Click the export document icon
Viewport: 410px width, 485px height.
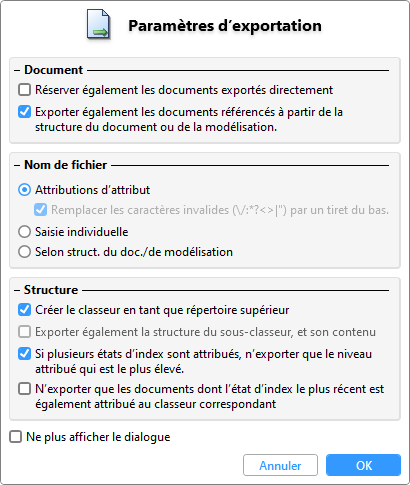tap(98, 24)
